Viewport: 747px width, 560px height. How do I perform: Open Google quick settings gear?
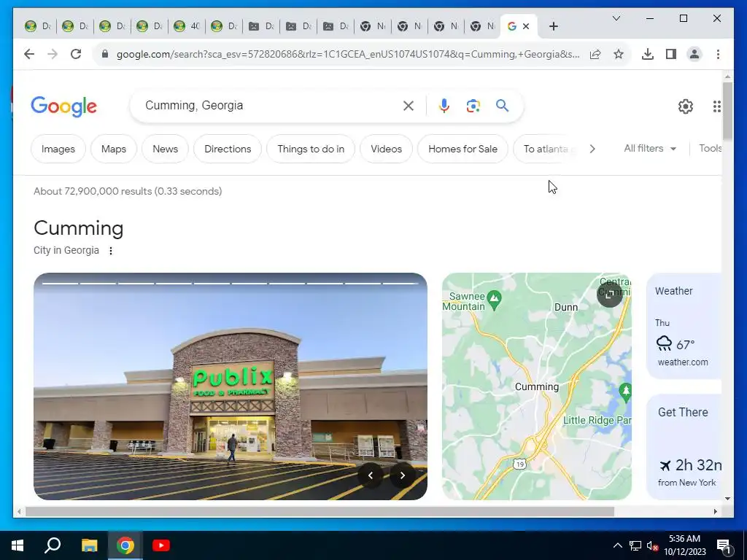[x=686, y=106]
